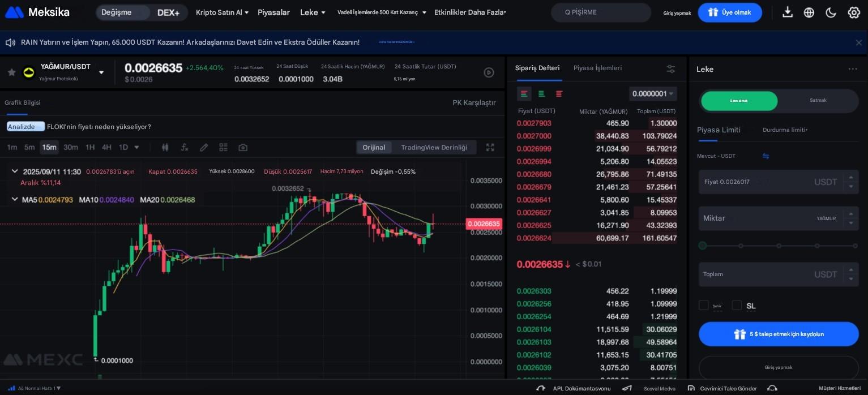868x395 pixels.
Task: Expand the YAĞMUR/USDT pair selector dropdown
Action: coord(101,72)
